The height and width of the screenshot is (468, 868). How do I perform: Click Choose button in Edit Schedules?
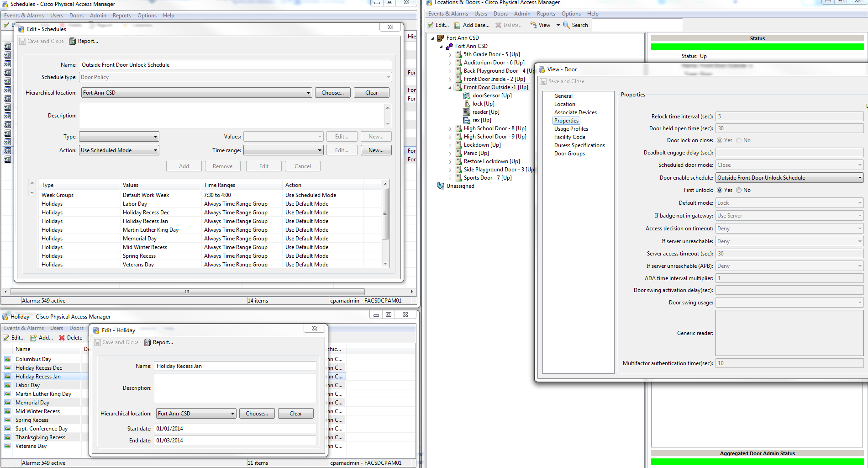pos(333,93)
